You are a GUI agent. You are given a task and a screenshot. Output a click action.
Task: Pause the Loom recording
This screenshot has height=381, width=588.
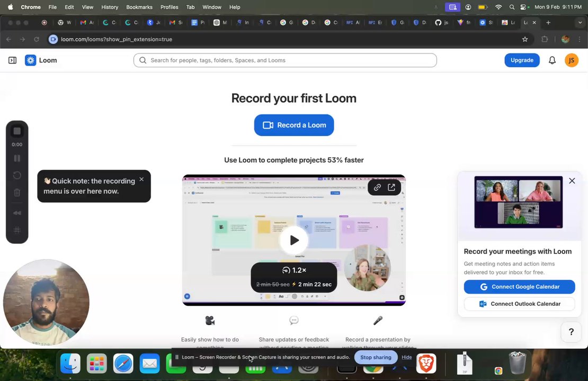click(x=17, y=158)
